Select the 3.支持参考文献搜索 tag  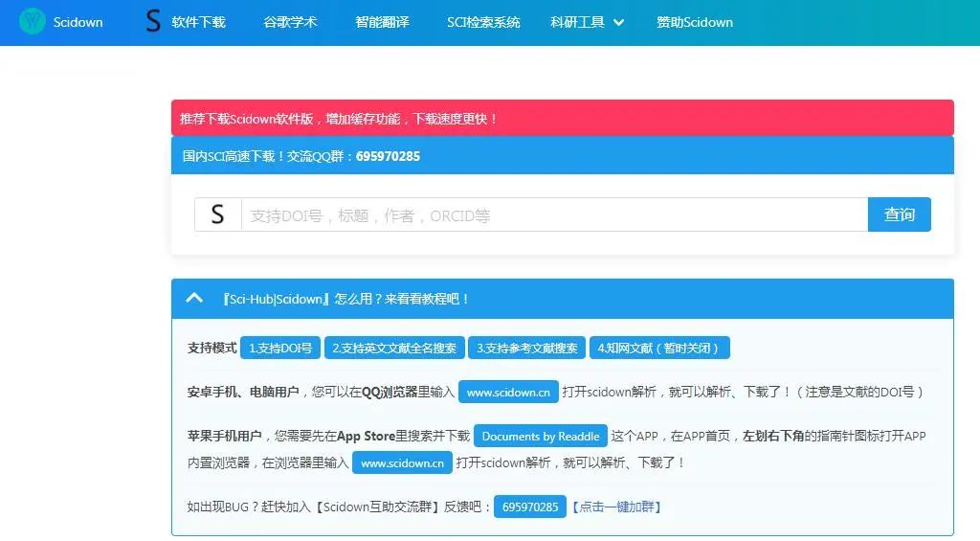(527, 348)
